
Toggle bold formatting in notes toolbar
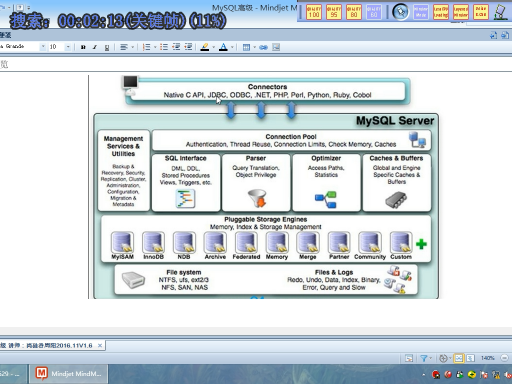[x=83, y=47]
